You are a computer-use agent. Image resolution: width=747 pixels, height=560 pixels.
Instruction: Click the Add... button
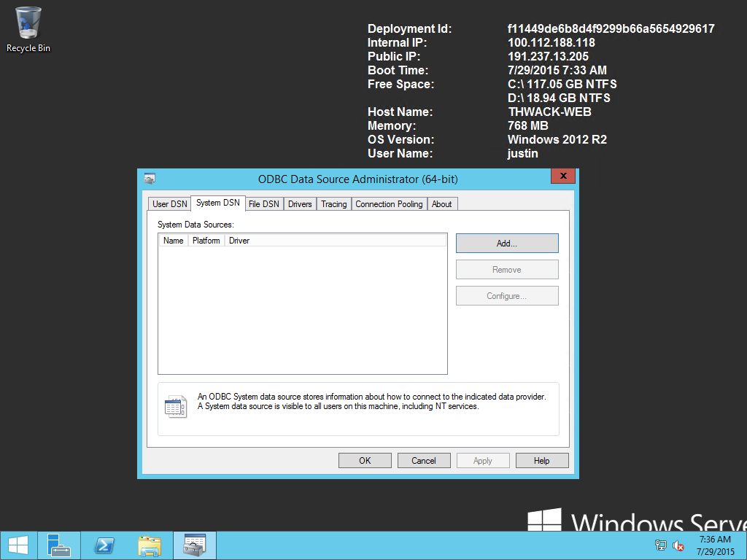[507, 244]
